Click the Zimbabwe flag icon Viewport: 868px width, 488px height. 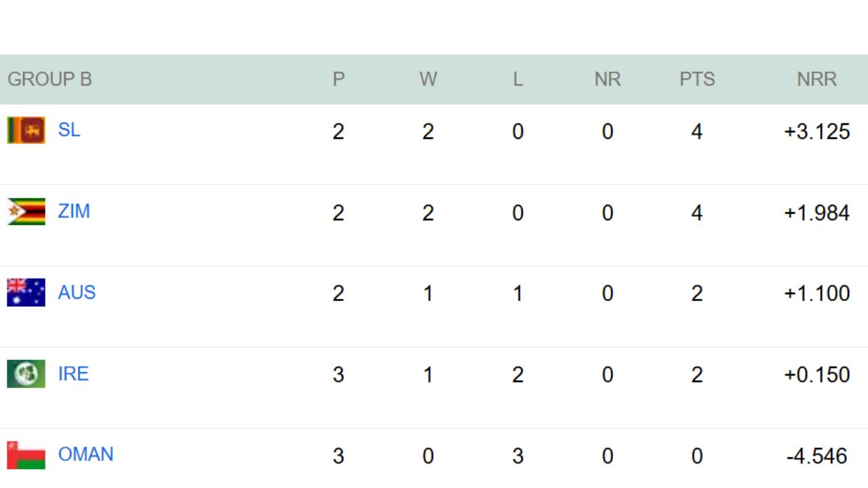(26, 211)
